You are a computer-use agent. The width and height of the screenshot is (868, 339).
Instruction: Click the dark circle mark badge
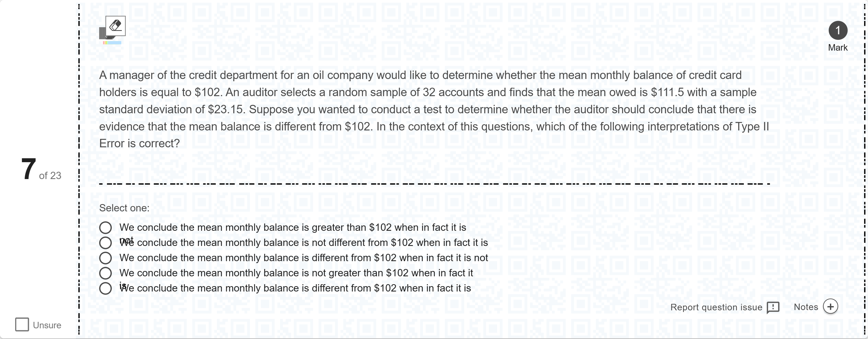[x=838, y=30]
